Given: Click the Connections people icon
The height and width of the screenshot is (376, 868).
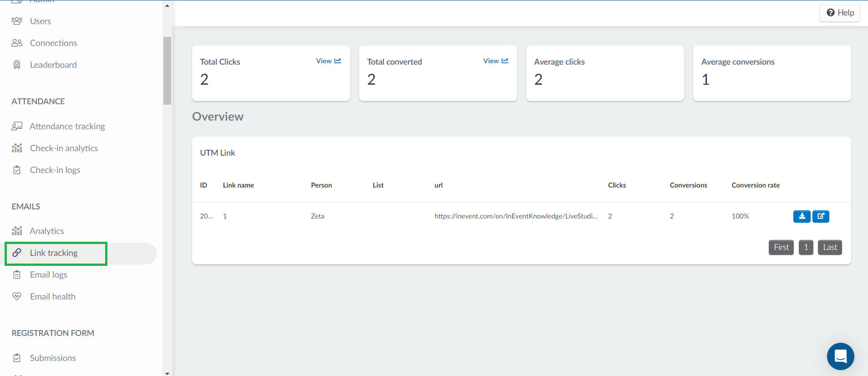Looking at the screenshot, I should point(17,43).
